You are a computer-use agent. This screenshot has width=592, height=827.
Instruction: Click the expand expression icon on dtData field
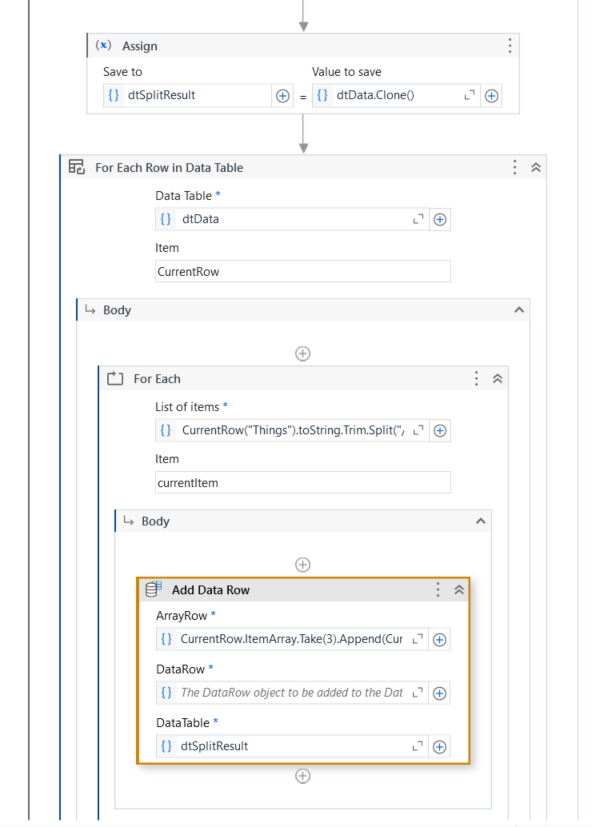421,219
